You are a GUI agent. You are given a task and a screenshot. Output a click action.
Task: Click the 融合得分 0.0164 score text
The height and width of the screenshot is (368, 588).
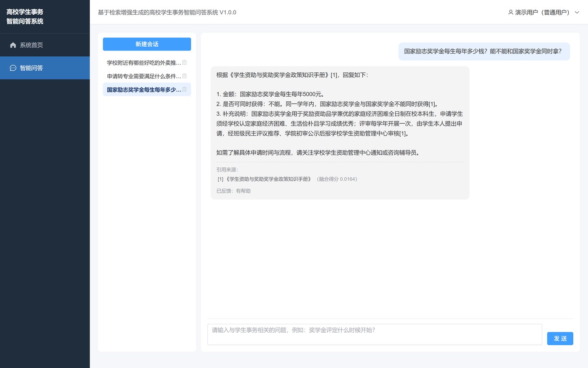tap(337, 179)
